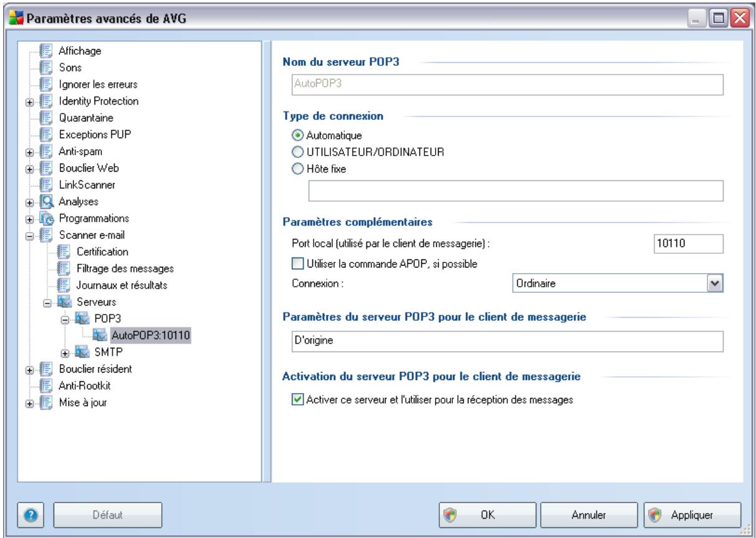
Task: Click the Hôte fixe text field
Action: tap(516, 191)
